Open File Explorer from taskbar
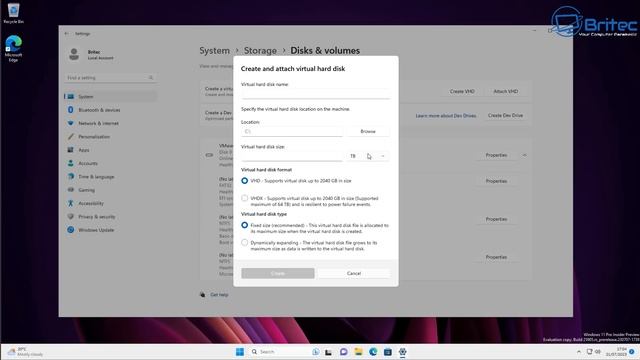The width and height of the screenshot is (640, 360). (358, 351)
